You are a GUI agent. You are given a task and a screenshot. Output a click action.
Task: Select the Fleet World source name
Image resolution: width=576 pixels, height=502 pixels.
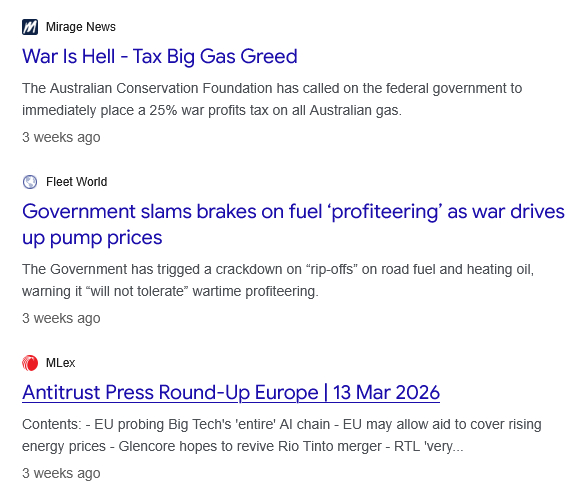[x=76, y=182]
